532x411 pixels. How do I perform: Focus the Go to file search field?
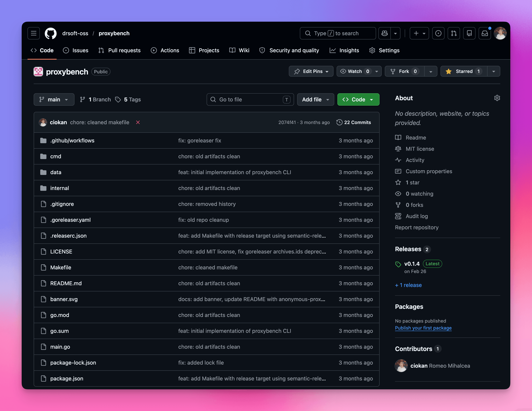[x=250, y=99]
